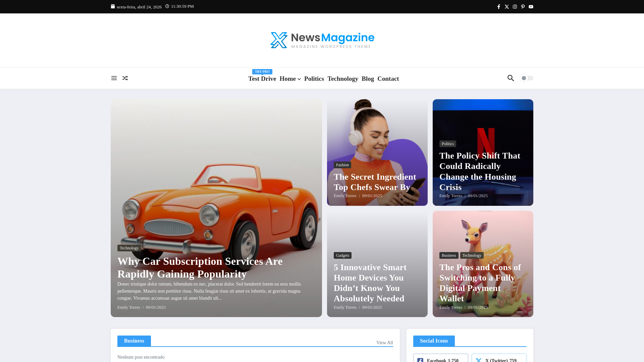Click View All in Business section
The width and height of the screenshot is (644, 362).
(384, 343)
